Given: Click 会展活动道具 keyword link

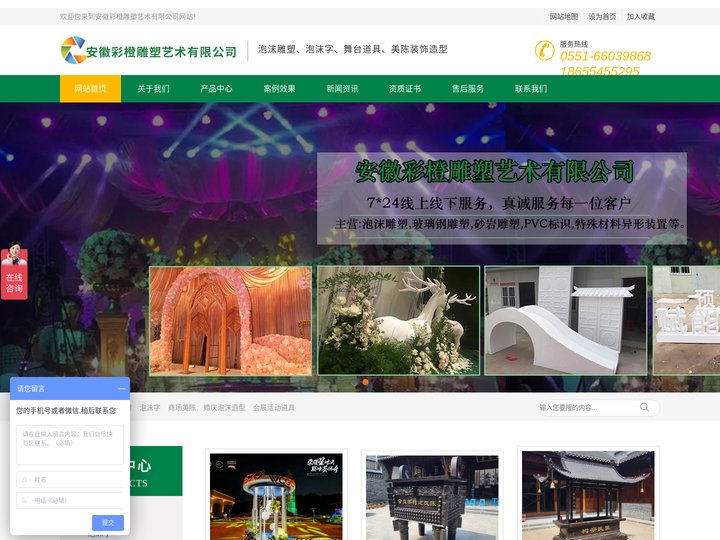Looking at the screenshot, I should click(x=274, y=407).
